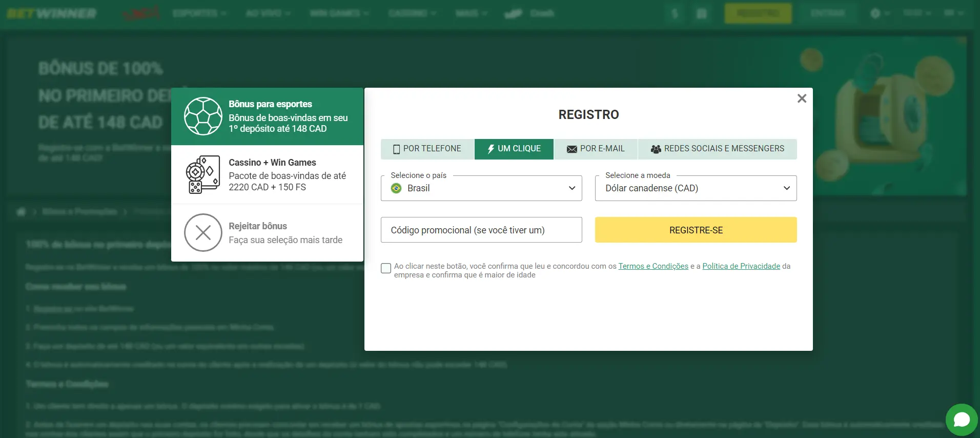Click the yellow Registro header button
Screen dimensions: 980x438
(x=758, y=13)
